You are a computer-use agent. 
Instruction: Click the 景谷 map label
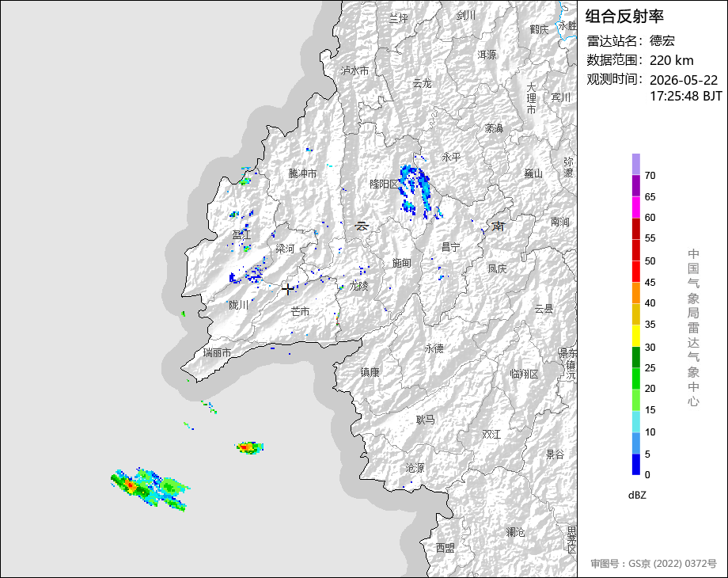(x=555, y=454)
